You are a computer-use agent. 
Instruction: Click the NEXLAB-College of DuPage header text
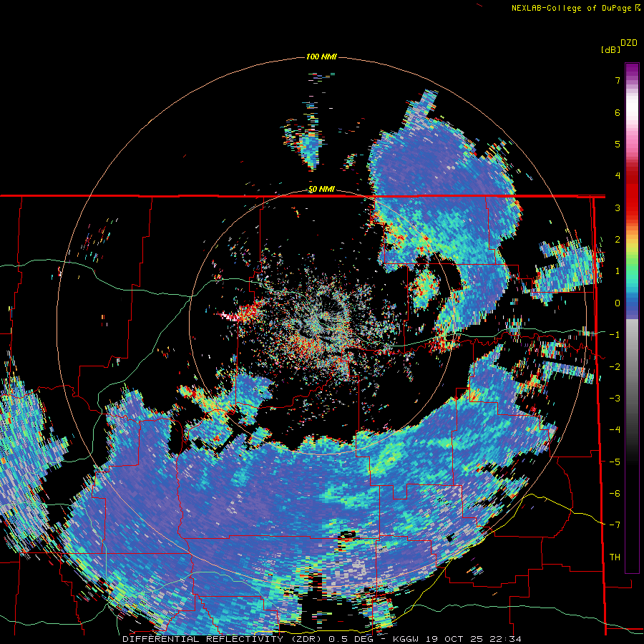click(x=575, y=8)
